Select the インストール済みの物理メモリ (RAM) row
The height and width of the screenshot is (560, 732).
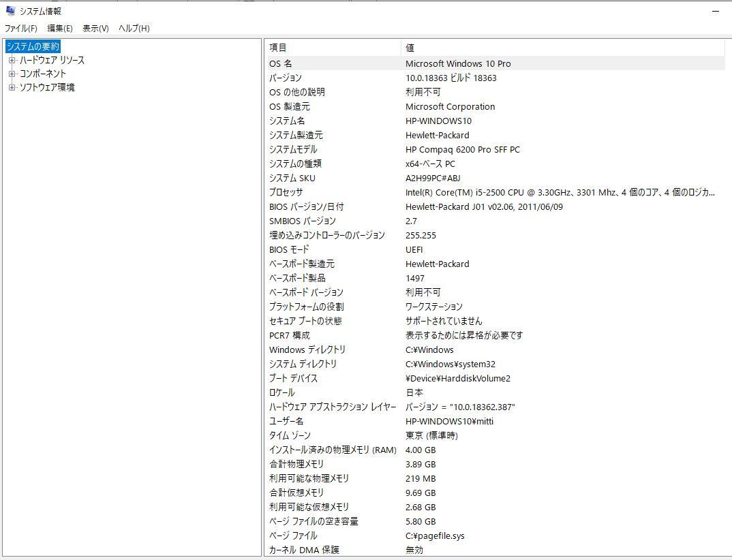[333, 450]
